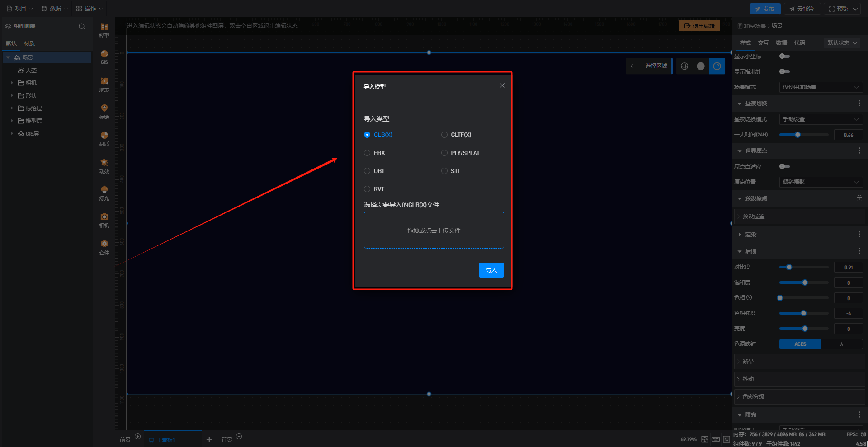
Task: Open the keyboard shortcuts icon in the status bar
Action: click(x=716, y=439)
